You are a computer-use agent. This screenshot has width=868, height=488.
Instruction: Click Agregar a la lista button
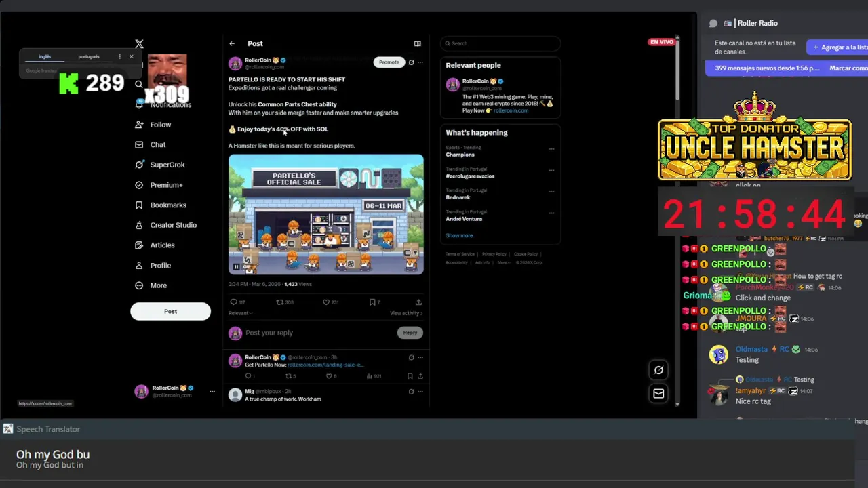coord(837,47)
